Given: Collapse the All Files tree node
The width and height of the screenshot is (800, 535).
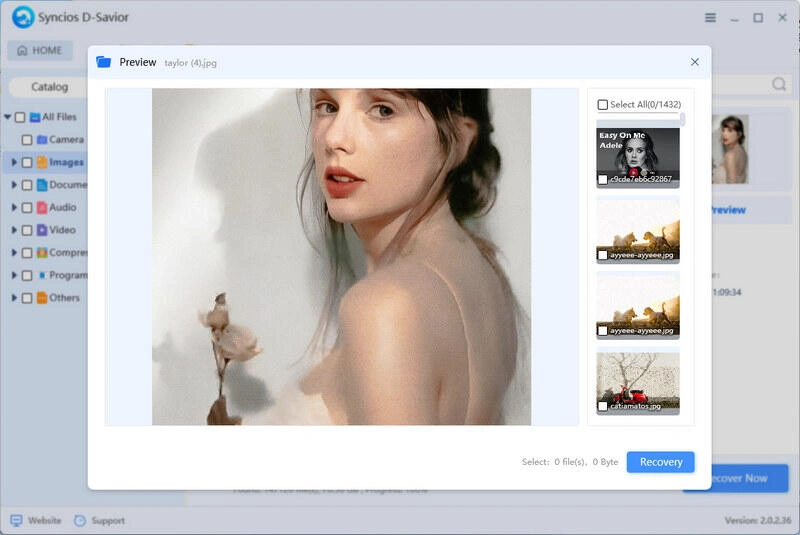Looking at the screenshot, I should pyautogui.click(x=8, y=117).
